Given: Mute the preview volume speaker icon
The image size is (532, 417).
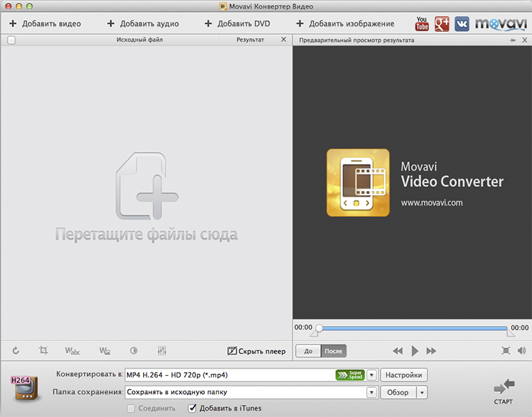Looking at the screenshot, I should pos(522,351).
